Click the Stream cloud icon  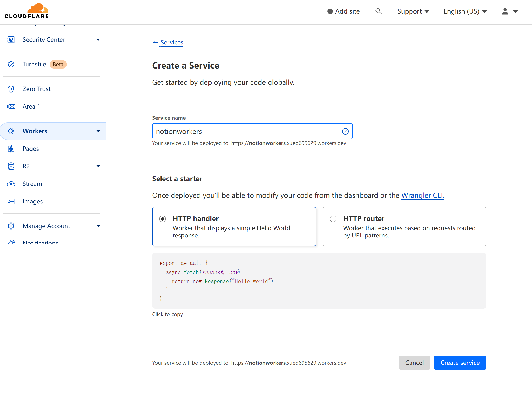(x=11, y=184)
